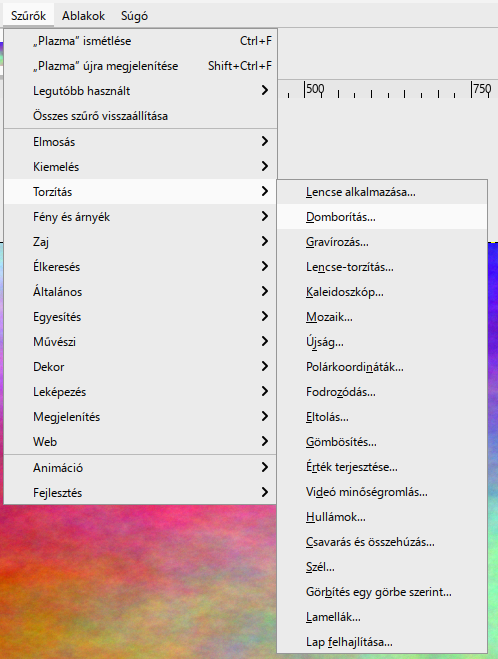This screenshot has width=498, height=659.
Task: Click the 750 ruler mark
Action: click(x=482, y=89)
